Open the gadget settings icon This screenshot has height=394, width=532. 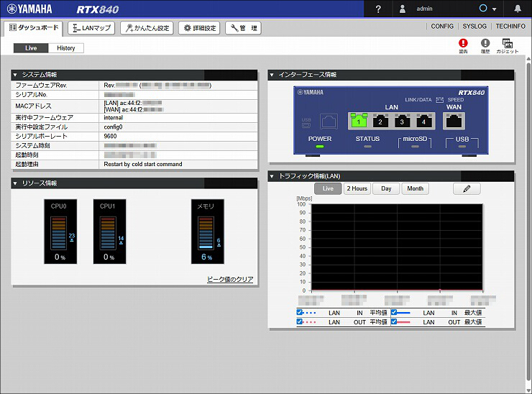507,44
